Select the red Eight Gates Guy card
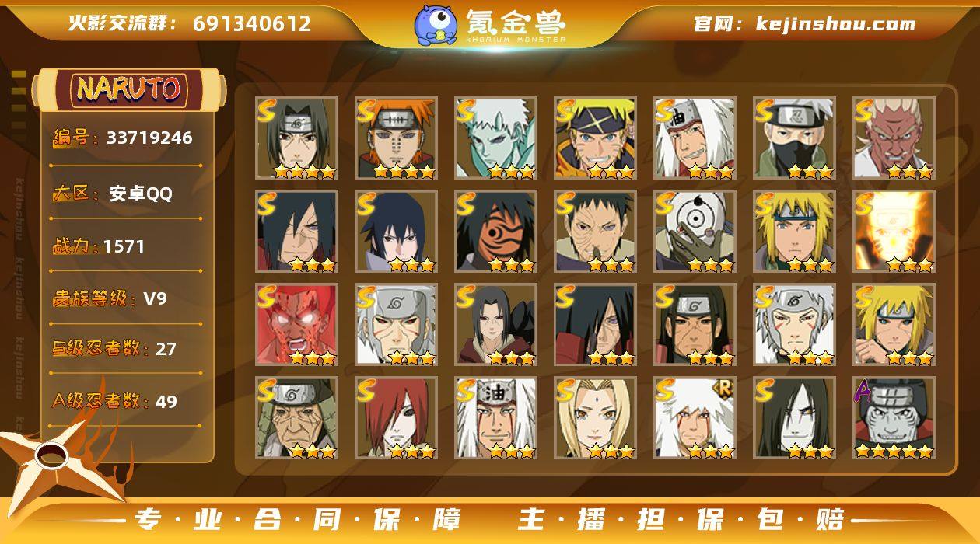Screen dimensions: 980x544 [x=296, y=325]
